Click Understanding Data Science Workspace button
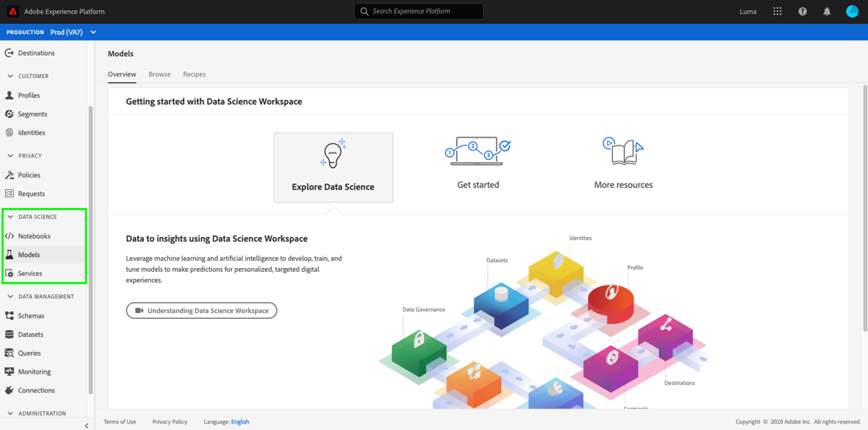Screen dimensions: 868x430 201,310
